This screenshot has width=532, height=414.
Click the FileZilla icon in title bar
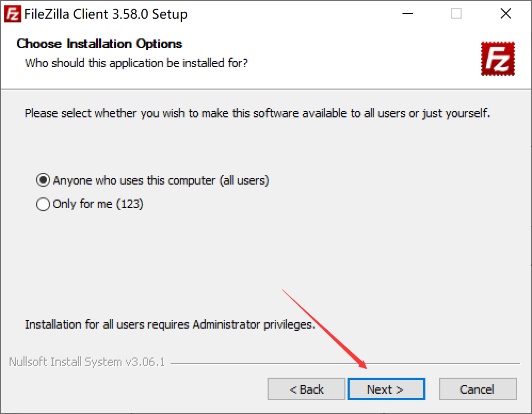[x=13, y=14]
